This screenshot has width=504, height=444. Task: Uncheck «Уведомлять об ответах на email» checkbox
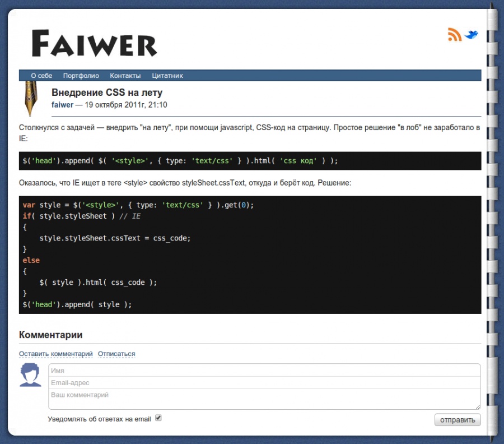click(158, 418)
